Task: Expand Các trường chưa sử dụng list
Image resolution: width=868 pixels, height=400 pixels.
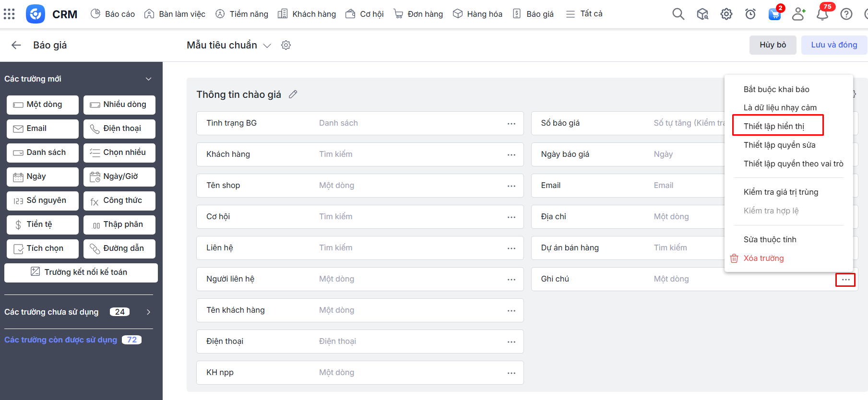Action: (148, 312)
